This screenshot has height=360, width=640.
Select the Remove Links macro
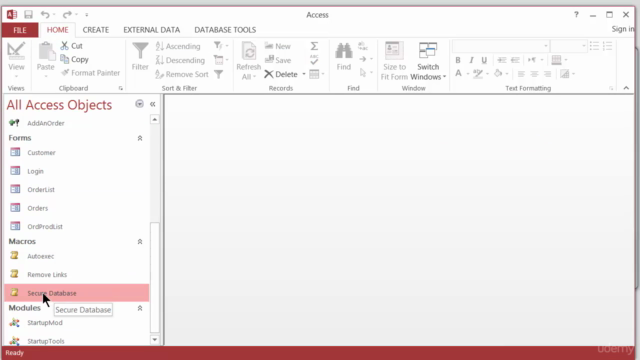click(x=77, y=275)
